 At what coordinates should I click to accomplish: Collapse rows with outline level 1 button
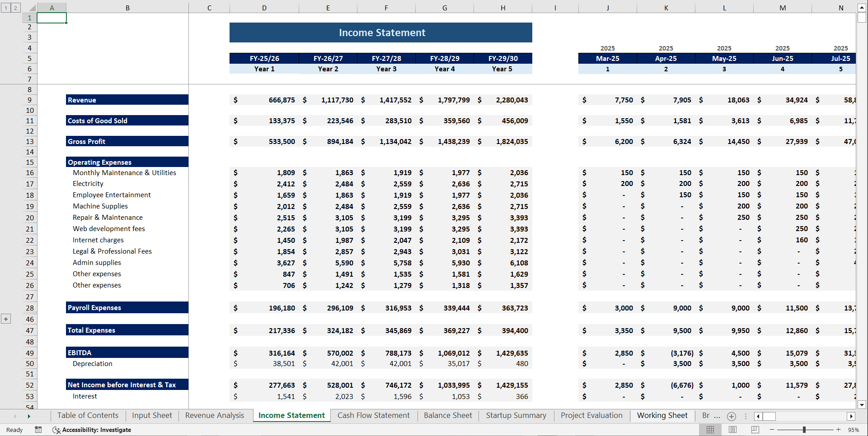point(5,8)
